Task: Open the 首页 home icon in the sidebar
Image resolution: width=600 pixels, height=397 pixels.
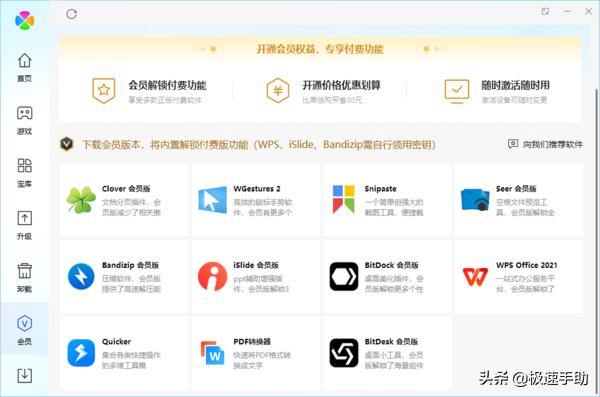Action: pos(24,60)
